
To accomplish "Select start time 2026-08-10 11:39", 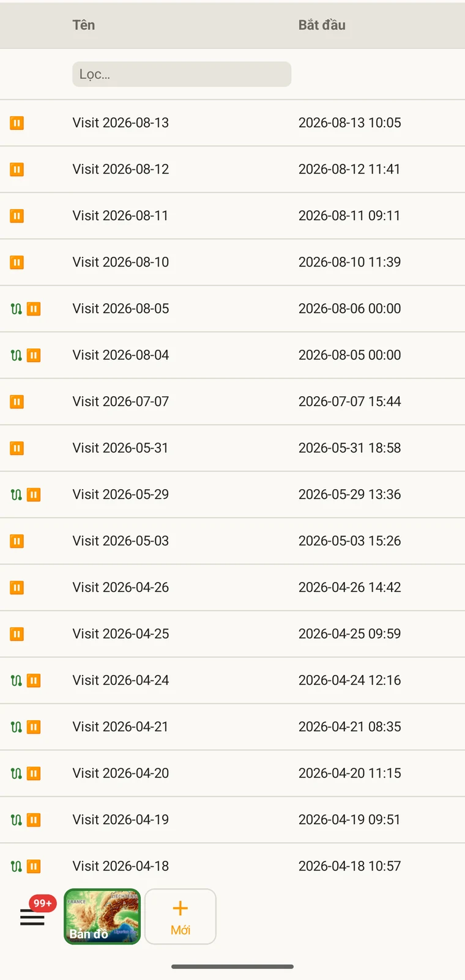I will pyautogui.click(x=349, y=262).
